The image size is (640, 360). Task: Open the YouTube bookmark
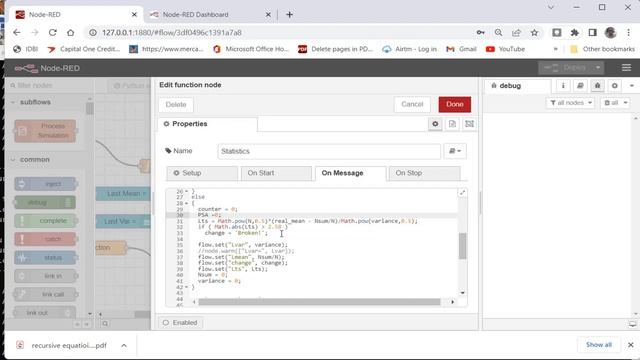[505, 49]
